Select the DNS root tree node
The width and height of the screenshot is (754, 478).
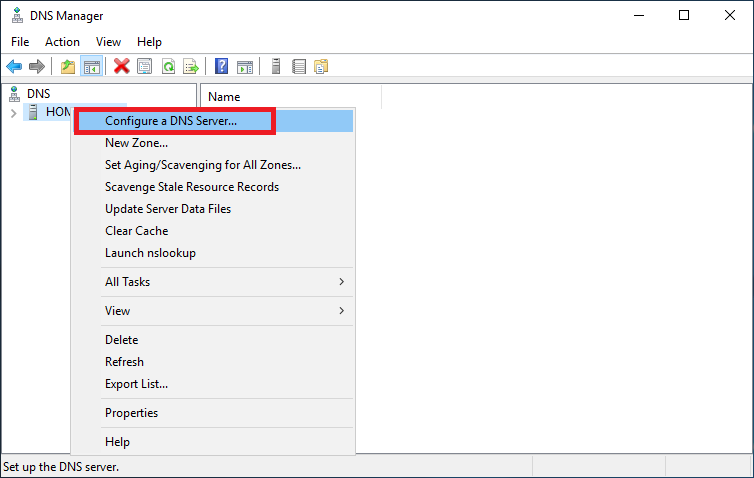pyautogui.click(x=37, y=94)
